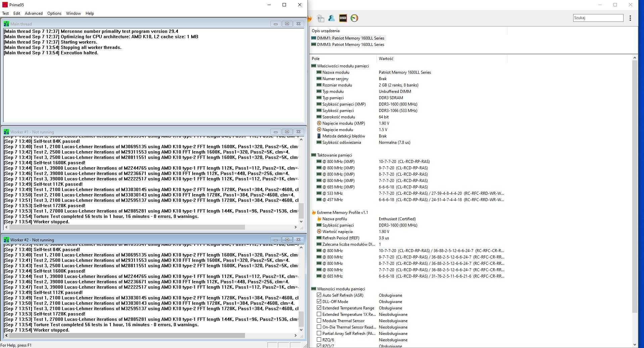Toggle the DLL-Off Mode checkbox
This screenshot has width=644, height=348.
(319, 301)
